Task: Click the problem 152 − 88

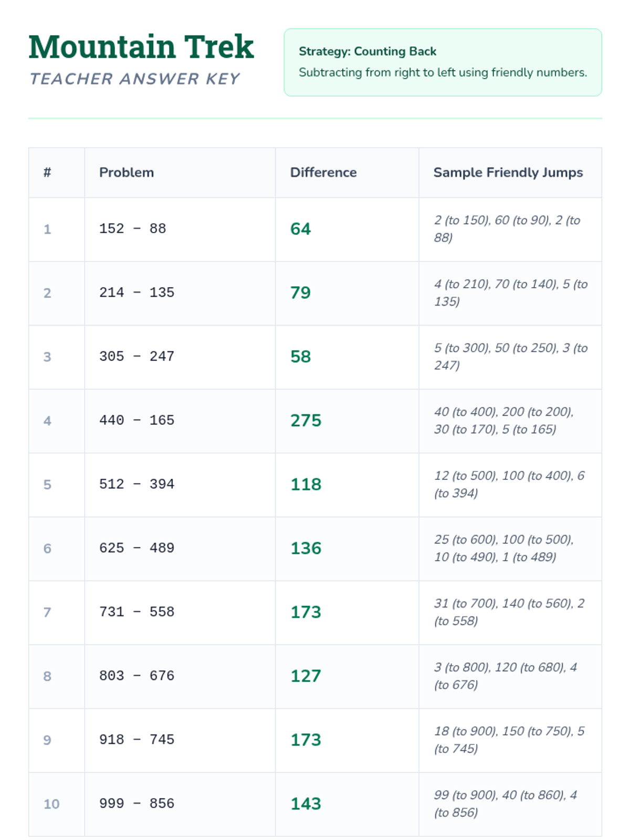Action: pos(133,229)
